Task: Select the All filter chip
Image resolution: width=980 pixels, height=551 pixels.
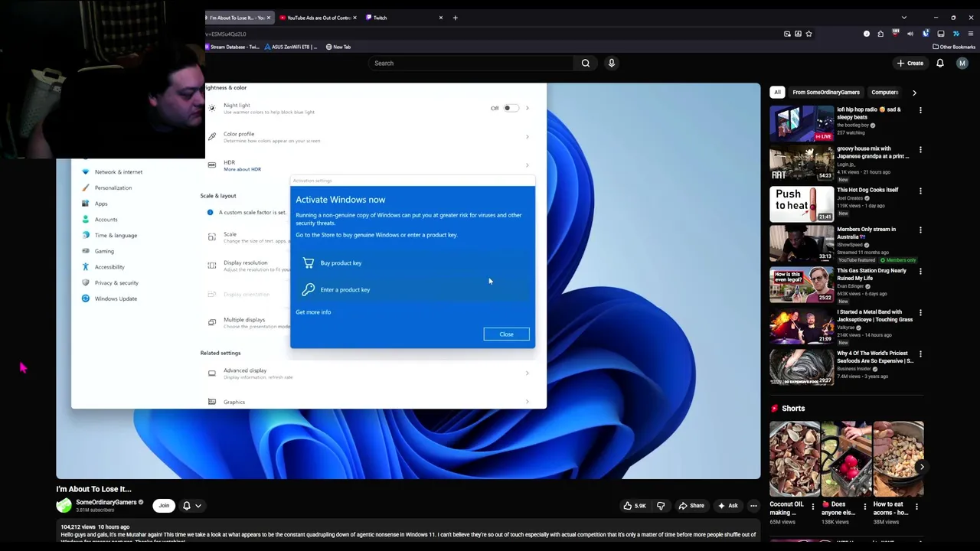Action: coord(777,93)
